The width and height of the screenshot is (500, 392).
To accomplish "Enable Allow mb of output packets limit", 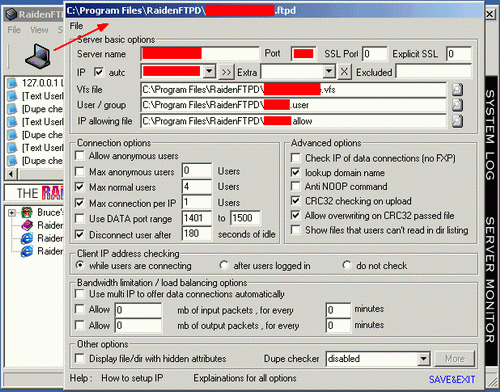I will [x=80, y=325].
